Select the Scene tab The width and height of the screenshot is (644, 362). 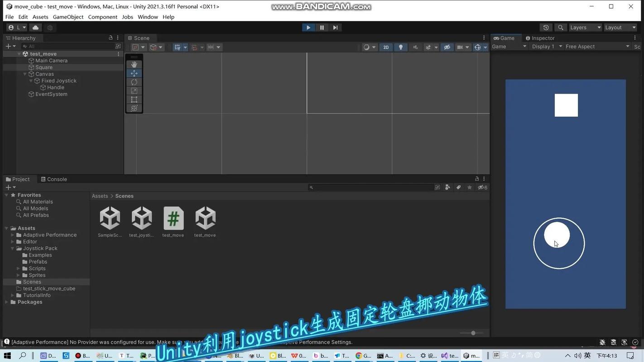139,38
